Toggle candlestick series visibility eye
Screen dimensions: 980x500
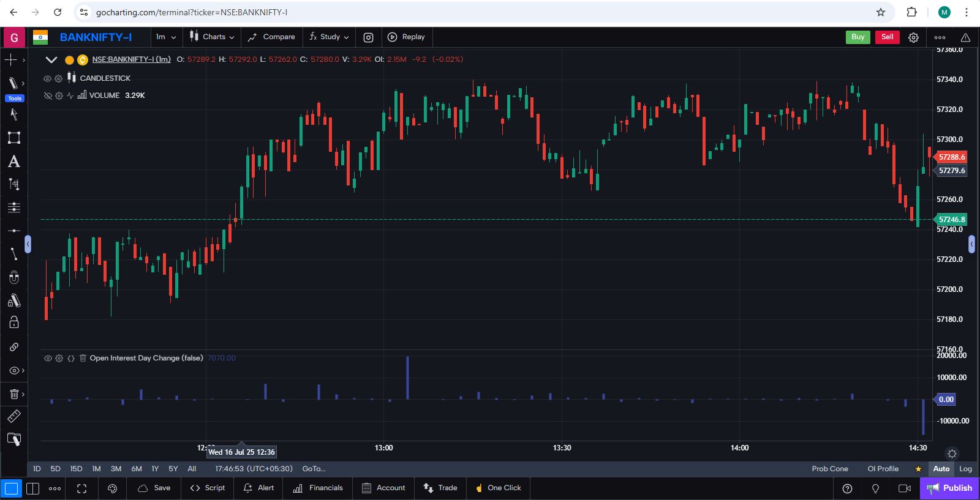click(47, 78)
